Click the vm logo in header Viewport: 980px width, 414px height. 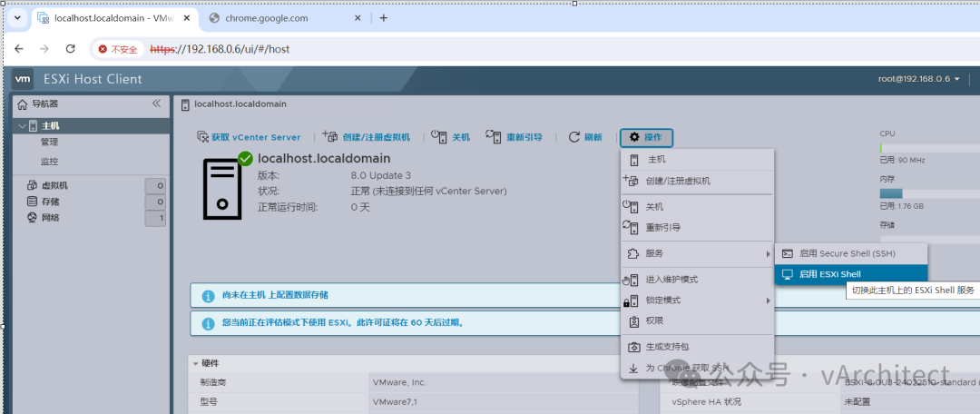(x=23, y=79)
